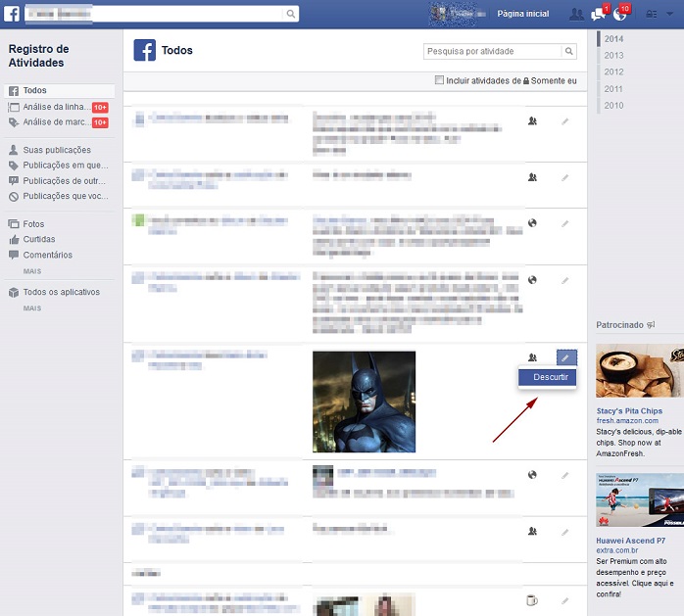Click Stacy's Pita Chips ad image
The image size is (684, 616).
point(640,370)
